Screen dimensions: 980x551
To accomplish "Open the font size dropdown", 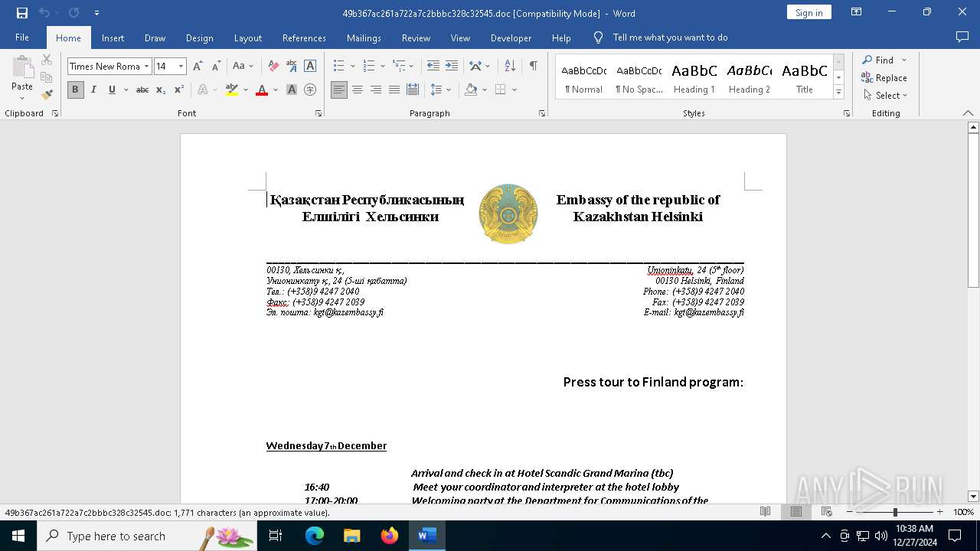I will point(181,67).
